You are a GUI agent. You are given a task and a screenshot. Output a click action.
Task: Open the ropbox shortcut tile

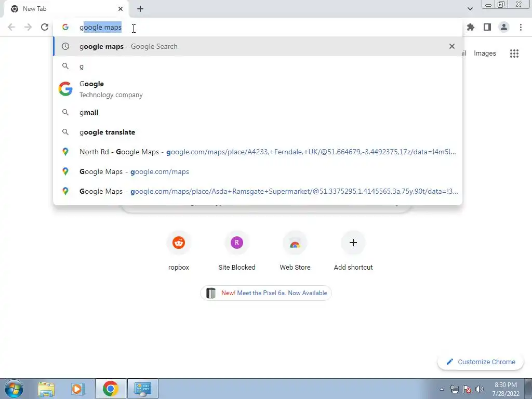pos(179,250)
